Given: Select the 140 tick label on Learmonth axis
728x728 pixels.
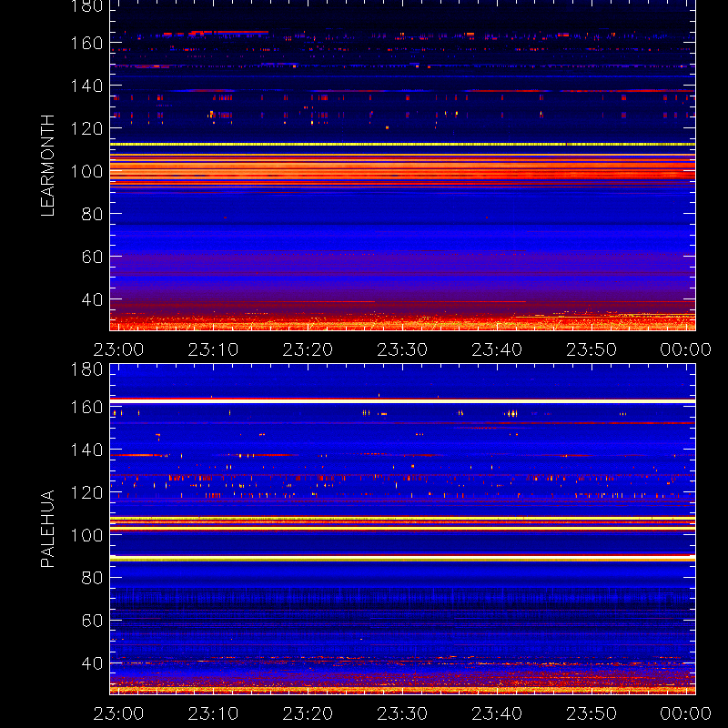Looking at the screenshot, I should pos(86,86).
